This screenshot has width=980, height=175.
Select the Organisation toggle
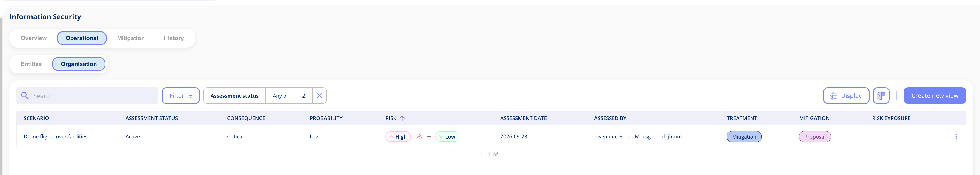(x=79, y=64)
